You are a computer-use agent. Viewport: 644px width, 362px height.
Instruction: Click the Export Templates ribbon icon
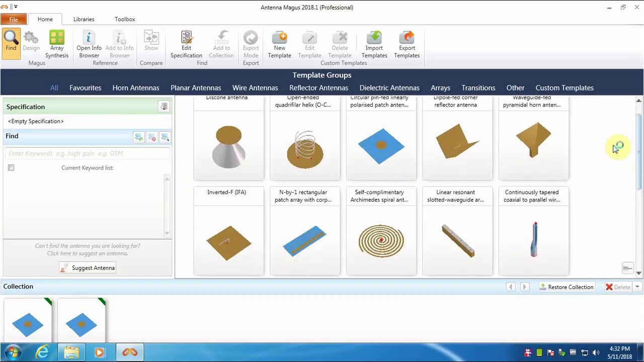coord(407,44)
